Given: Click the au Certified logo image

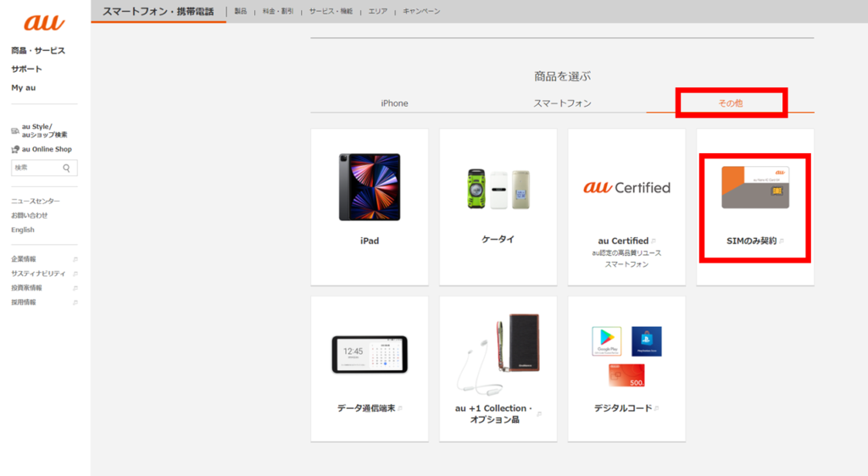Looking at the screenshot, I should (x=626, y=187).
